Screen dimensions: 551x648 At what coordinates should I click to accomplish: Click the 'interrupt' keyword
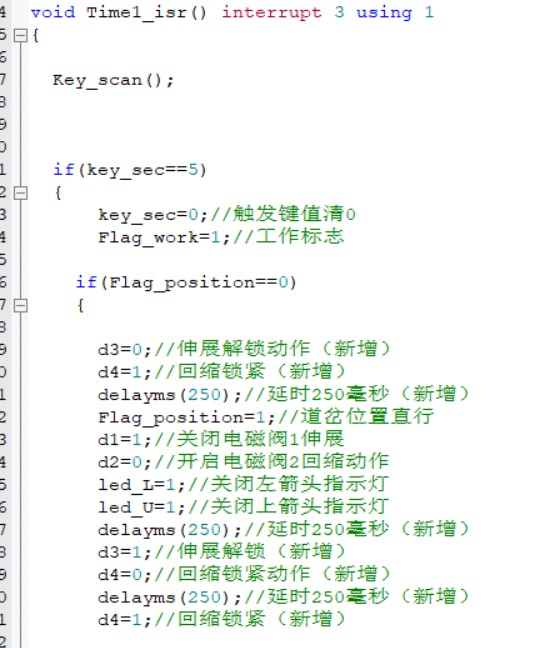coord(272,13)
